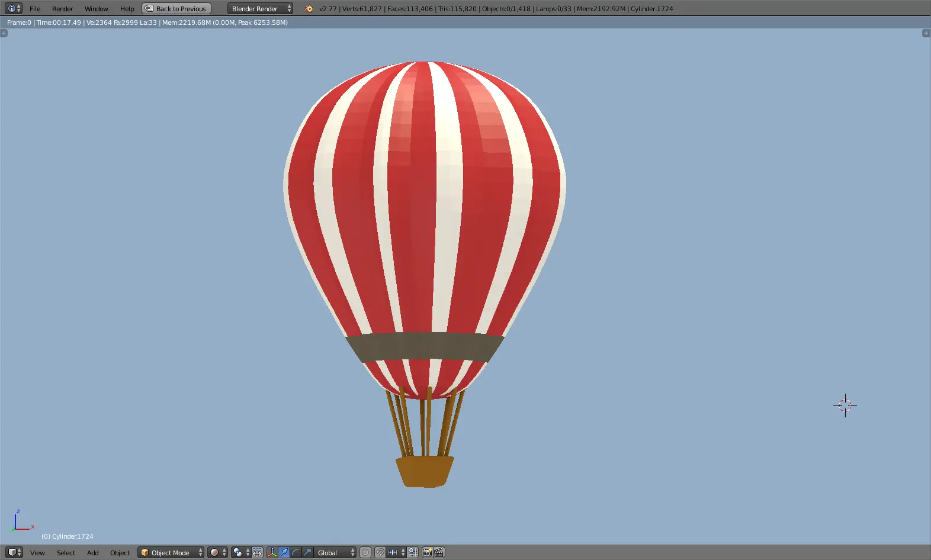Click the Faces:113,406 statistic
Image resolution: width=931 pixels, height=560 pixels.
click(x=410, y=9)
